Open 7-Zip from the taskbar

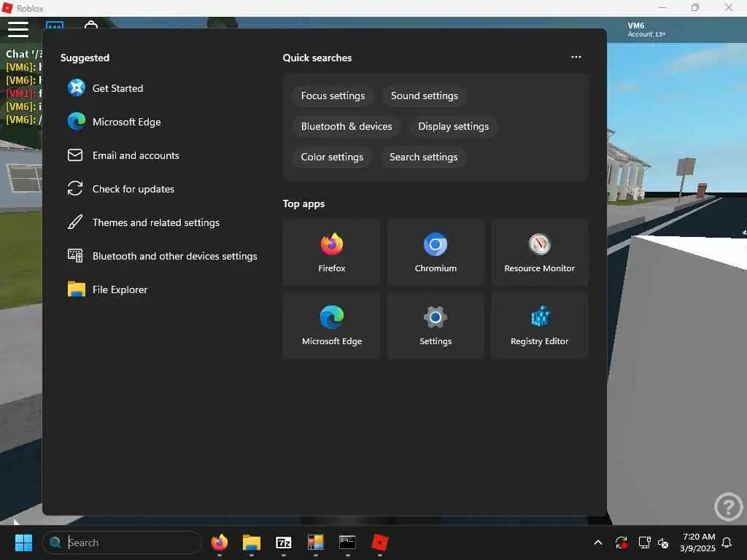coord(284,542)
